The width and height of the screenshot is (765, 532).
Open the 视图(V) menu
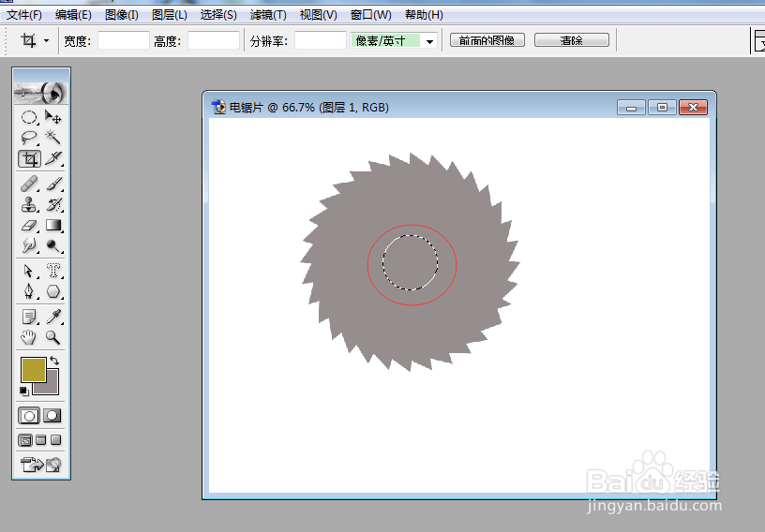pos(318,15)
